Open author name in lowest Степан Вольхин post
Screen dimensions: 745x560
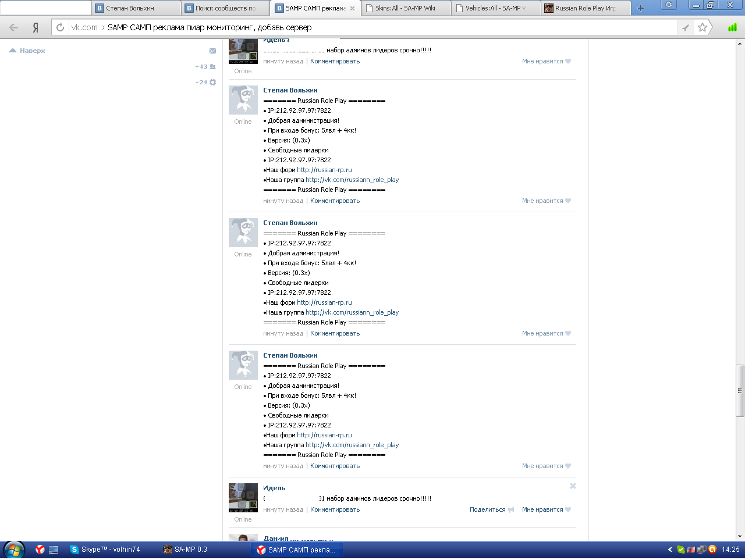290,355
